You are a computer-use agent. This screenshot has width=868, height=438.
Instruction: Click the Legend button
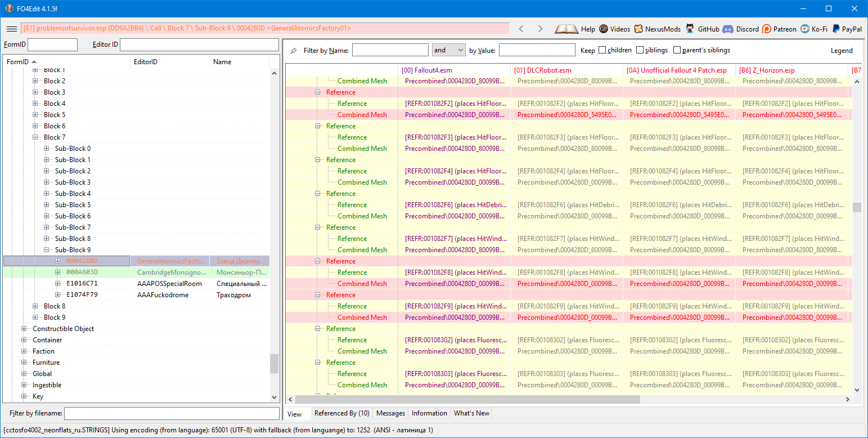tap(842, 50)
